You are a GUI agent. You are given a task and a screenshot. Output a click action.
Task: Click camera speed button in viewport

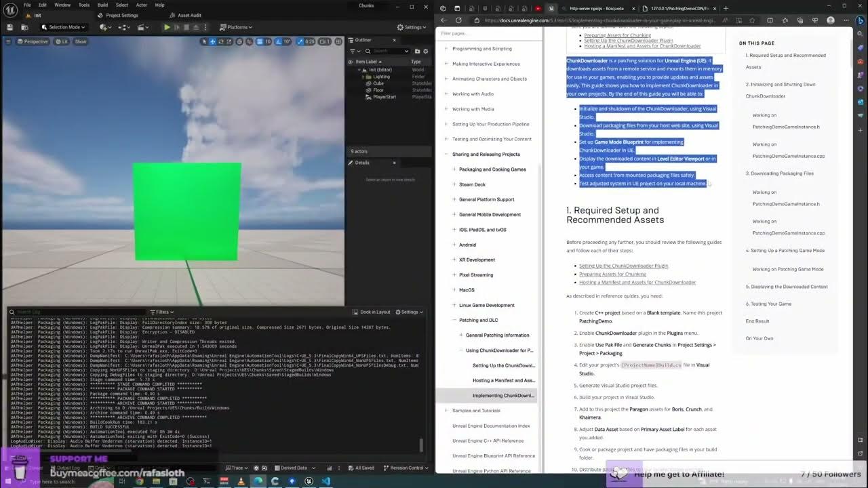click(324, 41)
